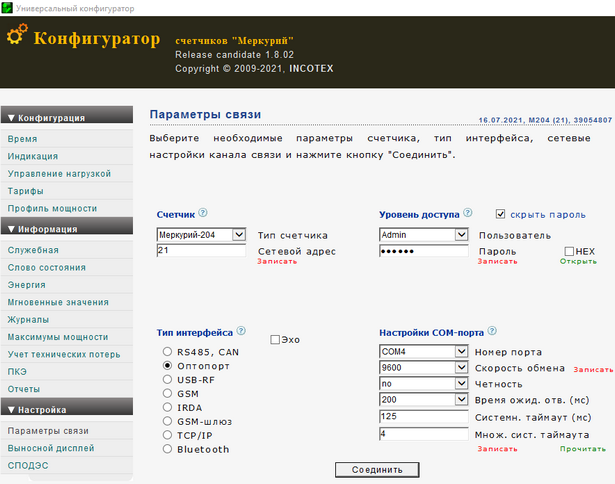Open Мгновенные значения in sidebar

click(x=67, y=302)
